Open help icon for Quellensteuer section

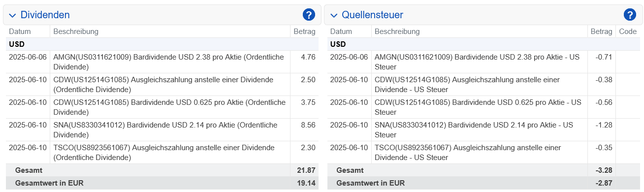(x=630, y=15)
